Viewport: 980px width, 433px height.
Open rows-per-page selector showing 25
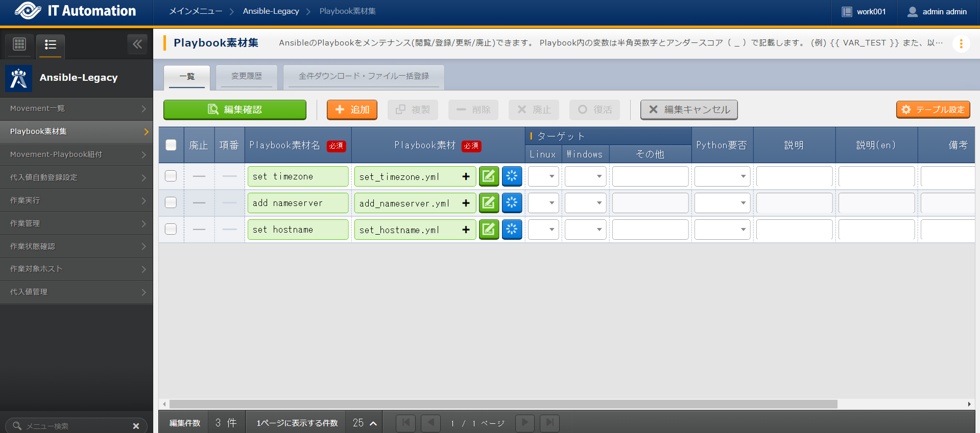point(365,423)
